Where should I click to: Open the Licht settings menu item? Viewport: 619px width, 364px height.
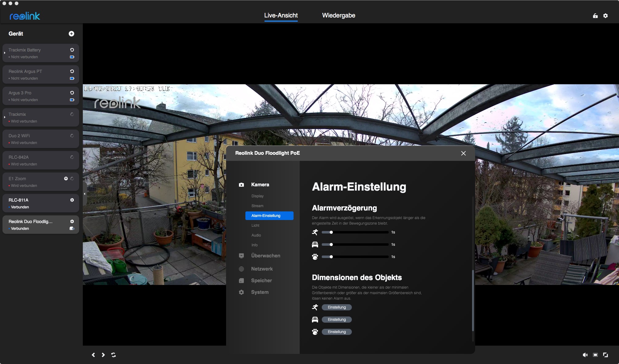pos(255,226)
